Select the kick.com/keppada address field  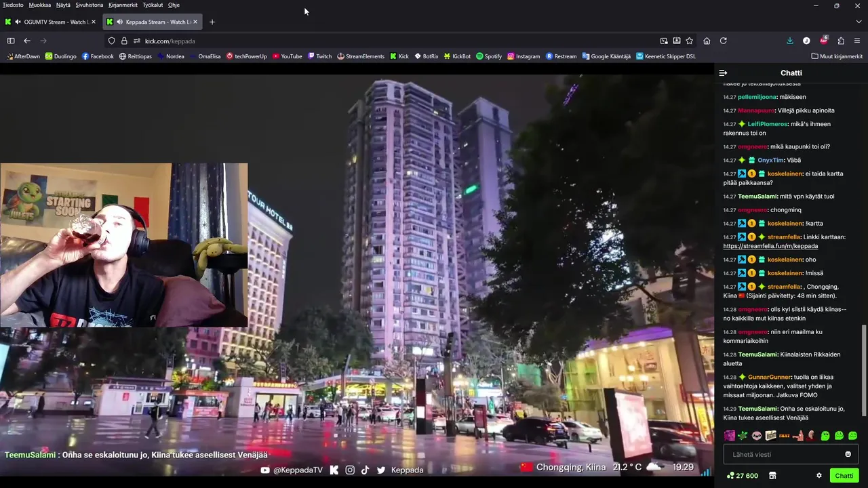click(400, 41)
